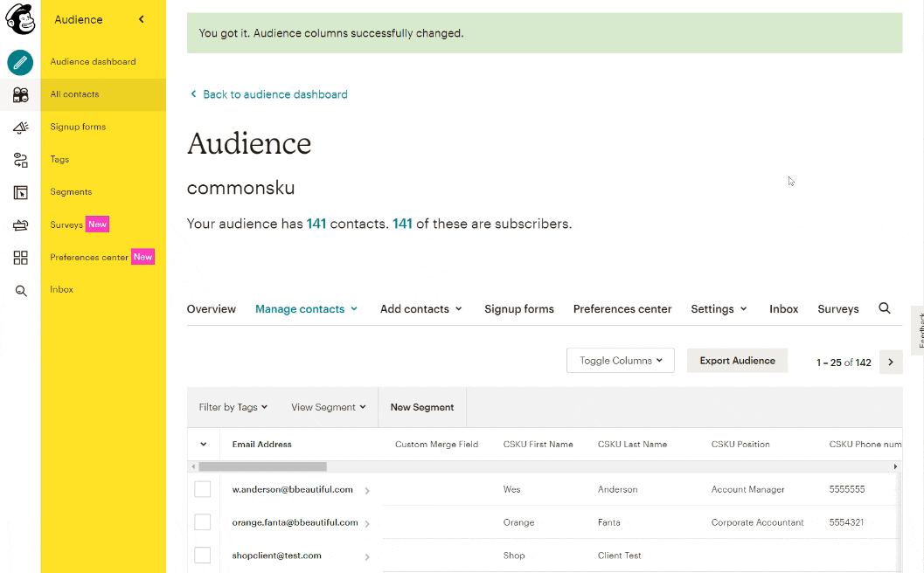This screenshot has width=924, height=573.
Task: Open the View Segment dropdown
Action: 328,407
